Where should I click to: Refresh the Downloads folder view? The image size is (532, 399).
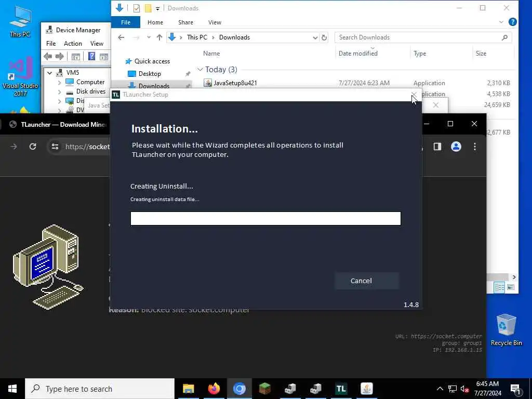324,37
